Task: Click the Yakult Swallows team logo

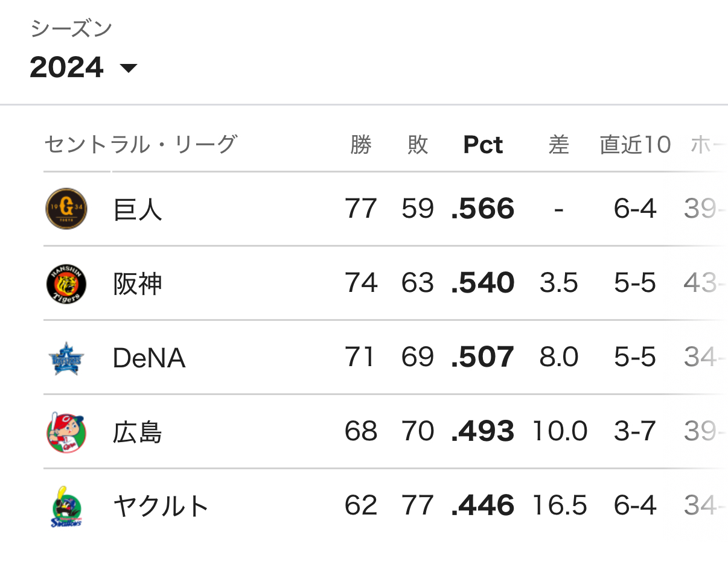Action: [x=66, y=506]
